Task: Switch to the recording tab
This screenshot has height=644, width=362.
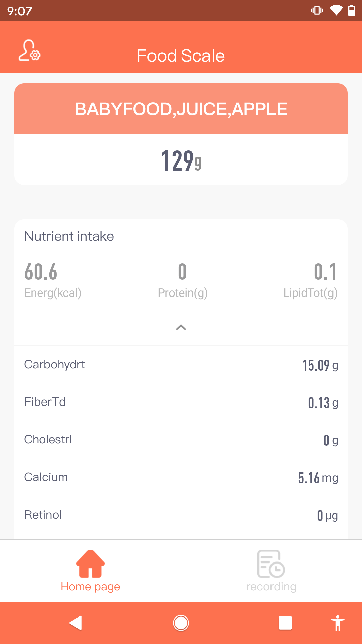Action: coord(271,586)
